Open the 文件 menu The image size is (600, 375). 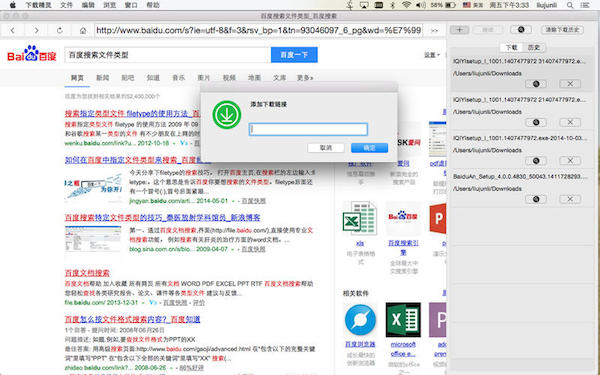click(67, 5)
